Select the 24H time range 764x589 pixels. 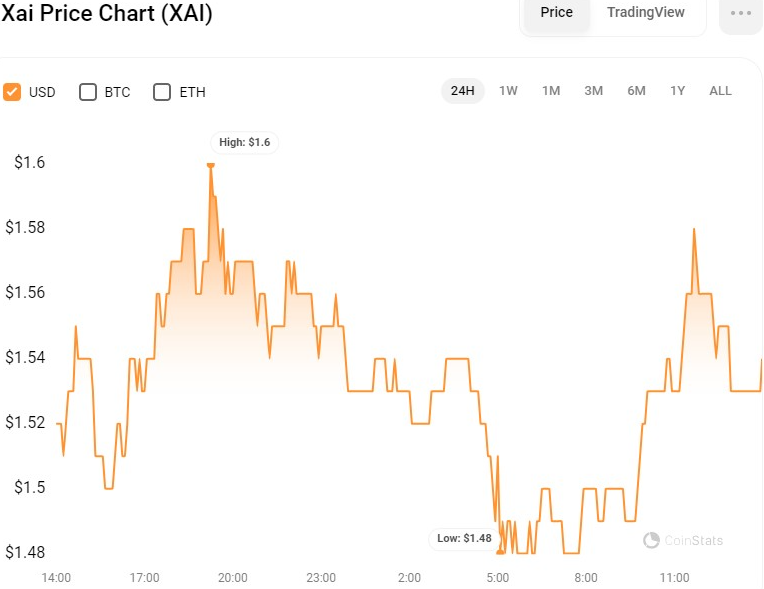point(462,91)
